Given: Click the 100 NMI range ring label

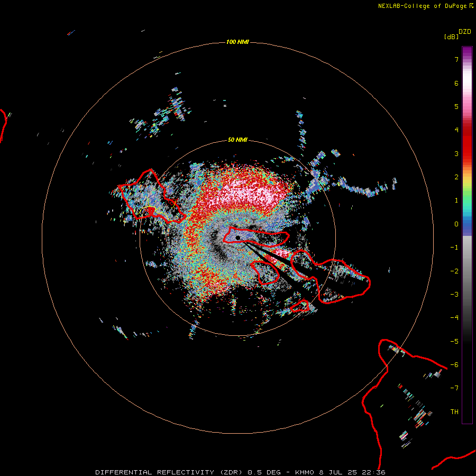Looking at the screenshot, I should 237,42.
